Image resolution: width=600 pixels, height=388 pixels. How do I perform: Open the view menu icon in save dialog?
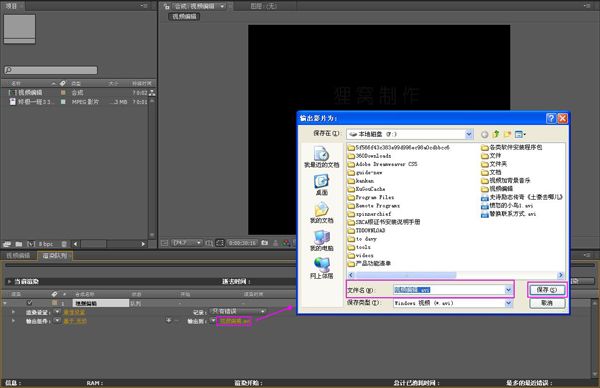point(520,134)
